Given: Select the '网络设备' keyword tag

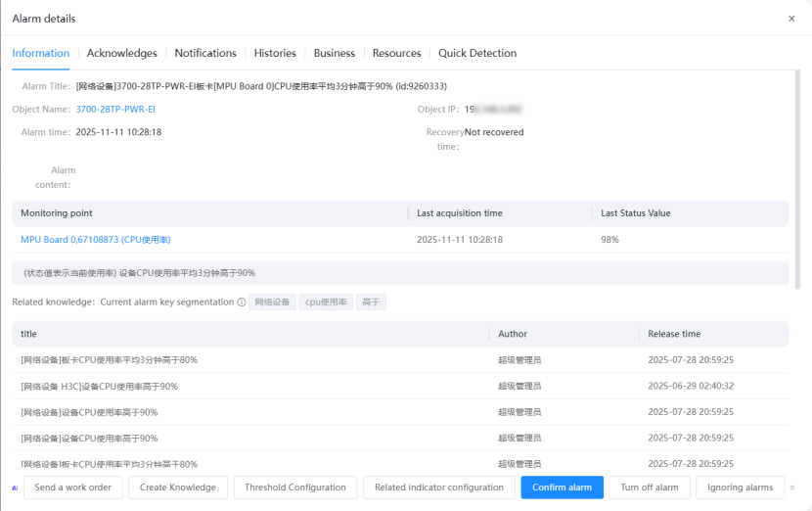Looking at the screenshot, I should pos(272,302).
